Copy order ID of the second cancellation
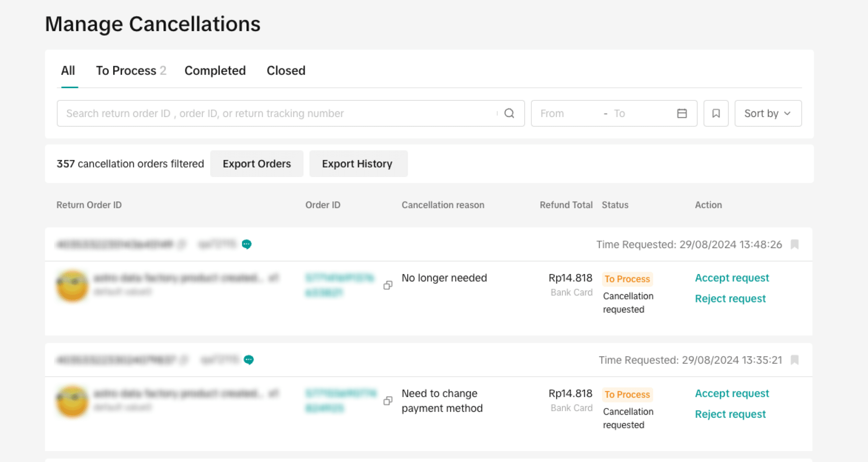This screenshot has width=868, height=462. click(388, 401)
